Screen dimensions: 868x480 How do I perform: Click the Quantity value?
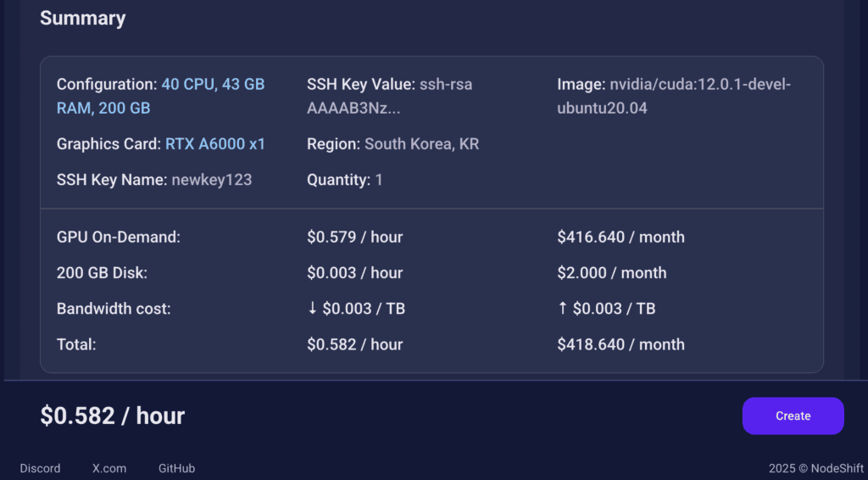[379, 180]
